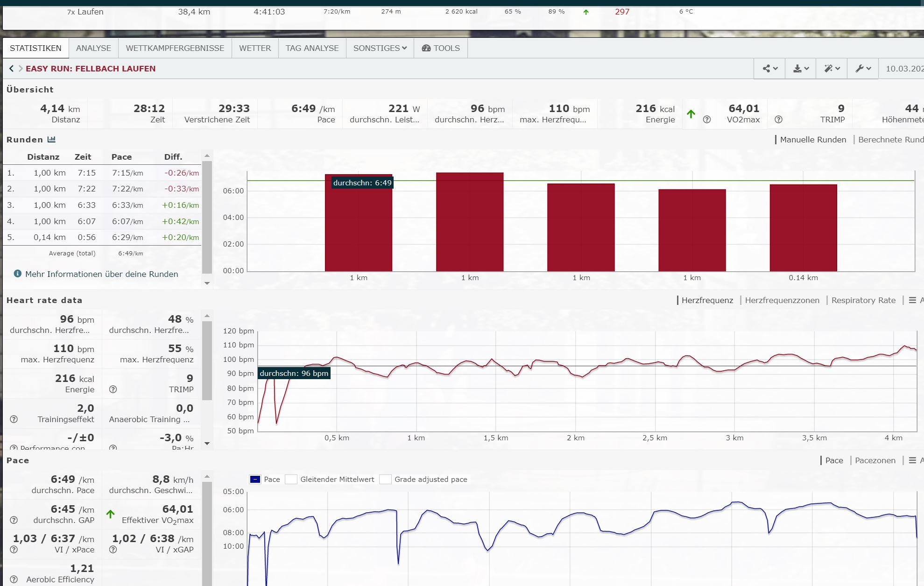
Task: Open the share icon dropdown
Action: (770, 69)
